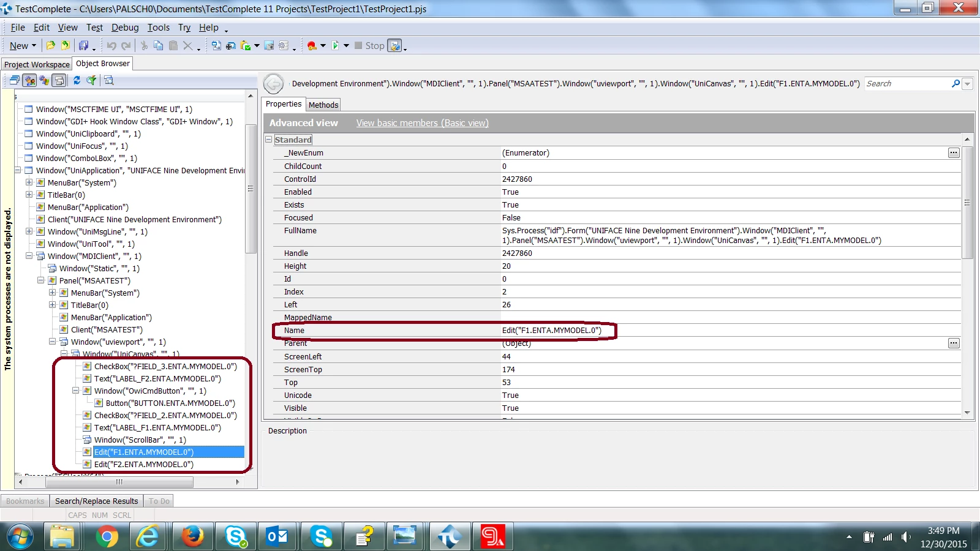Collapse the Window("UniApplication") tree node
980x551 pixels.
18,170
